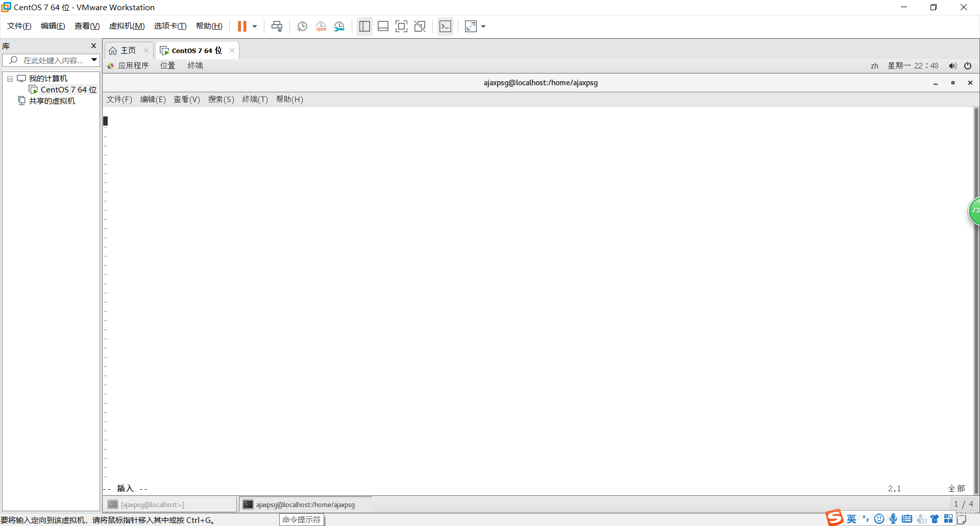Open terminal 编辑(E) menu
Image resolution: width=980 pixels, height=526 pixels.
[x=153, y=100]
